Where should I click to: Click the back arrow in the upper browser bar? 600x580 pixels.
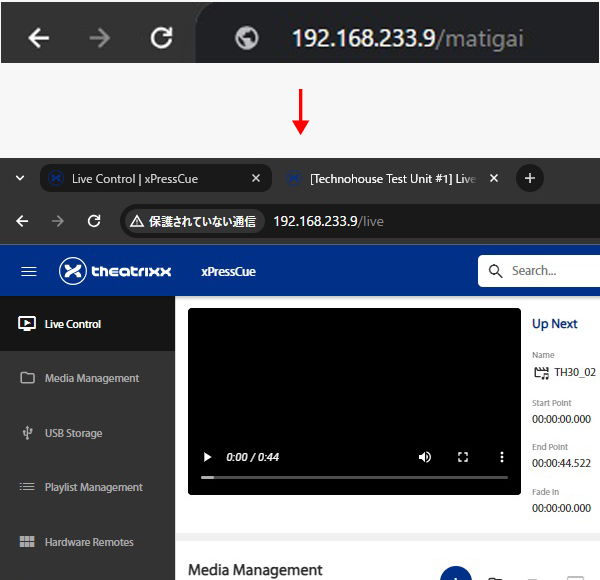point(39,38)
